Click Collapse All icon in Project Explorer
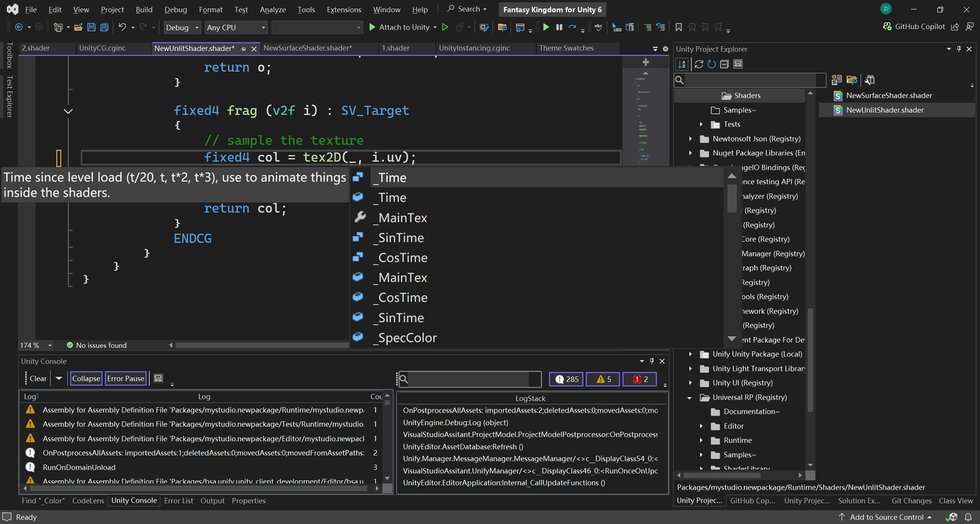 pyautogui.click(x=724, y=64)
